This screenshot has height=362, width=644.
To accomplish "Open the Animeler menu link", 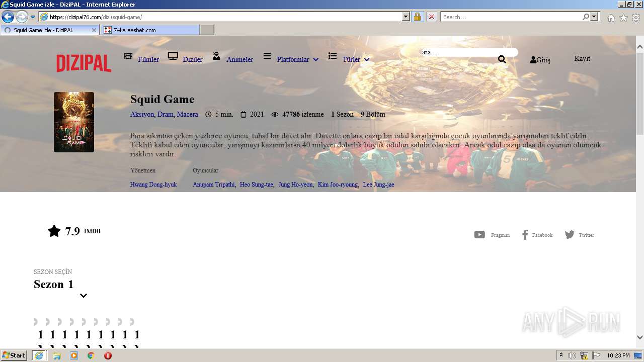I will (x=239, y=59).
